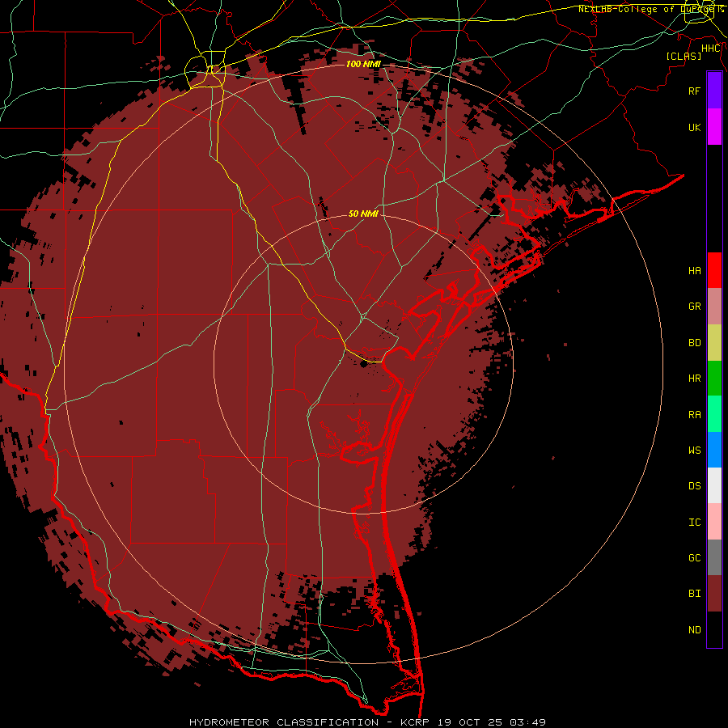Click the 100 NMI range ring label

363,64
